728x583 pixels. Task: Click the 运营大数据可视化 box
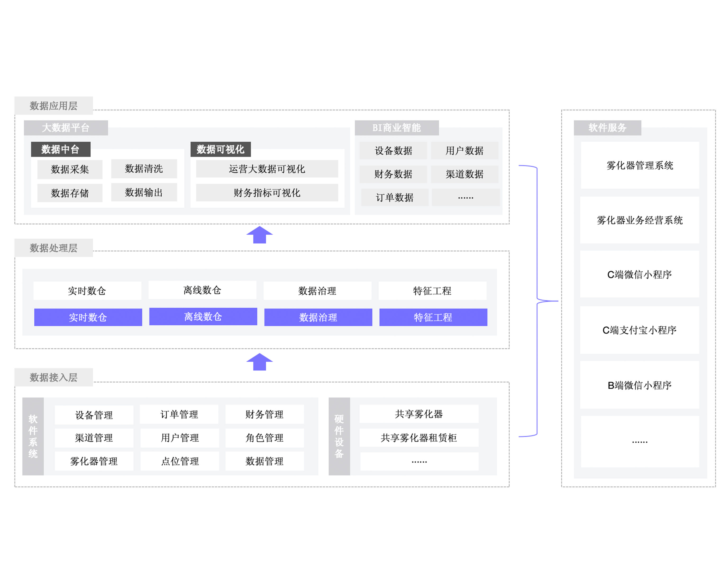(267, 169)
